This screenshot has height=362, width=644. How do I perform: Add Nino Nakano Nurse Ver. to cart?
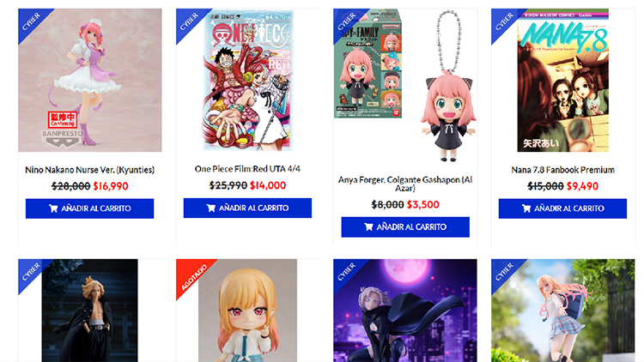click(89, 208)
